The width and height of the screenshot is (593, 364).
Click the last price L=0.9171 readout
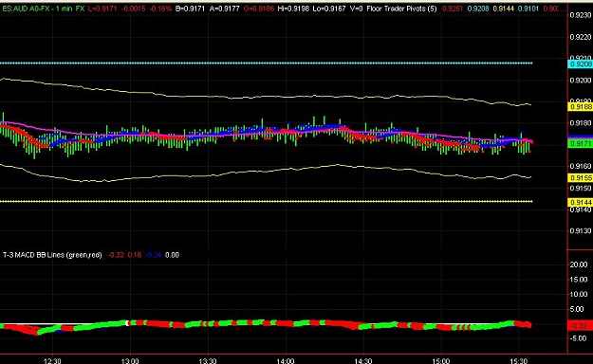102,8
